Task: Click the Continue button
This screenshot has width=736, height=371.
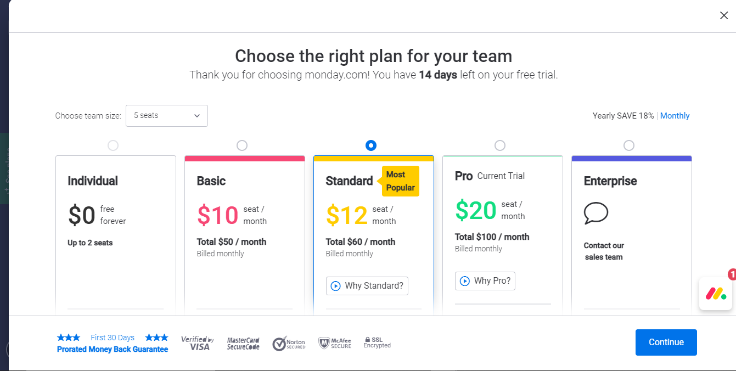Action: click(666, 342)
